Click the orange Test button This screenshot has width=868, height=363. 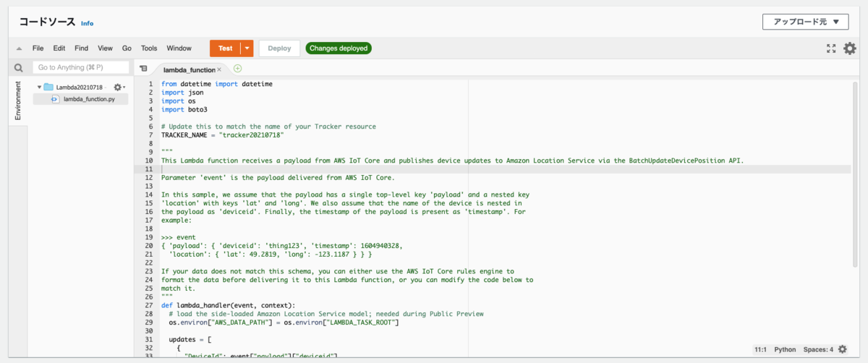pyautogui.click(x=226, y=48)
